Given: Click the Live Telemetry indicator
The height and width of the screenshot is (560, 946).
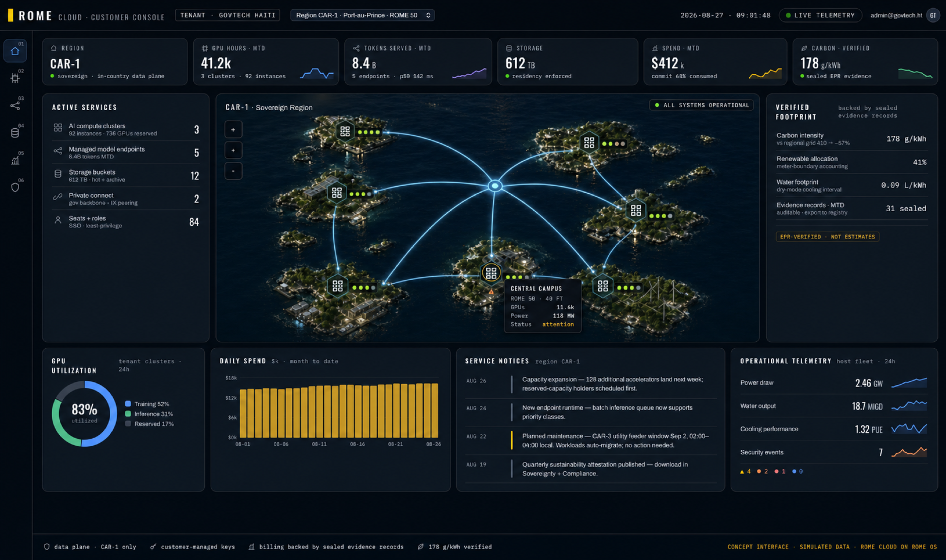Looking at the screenshot, I should (x=820, y=16).
